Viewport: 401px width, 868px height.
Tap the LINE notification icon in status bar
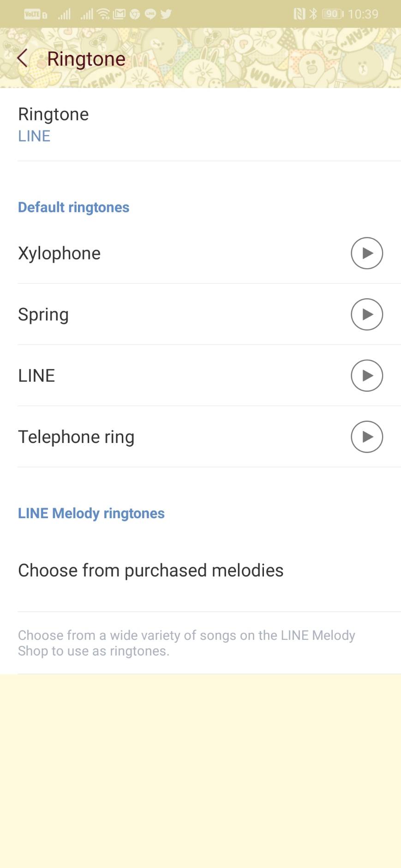coord(150,14)
